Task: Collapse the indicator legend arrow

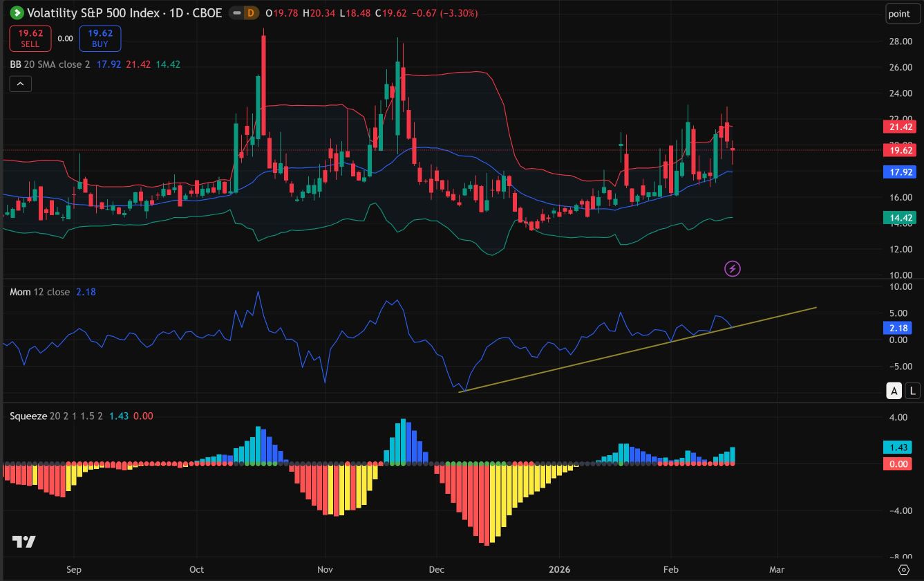Action: click(20, 84)
